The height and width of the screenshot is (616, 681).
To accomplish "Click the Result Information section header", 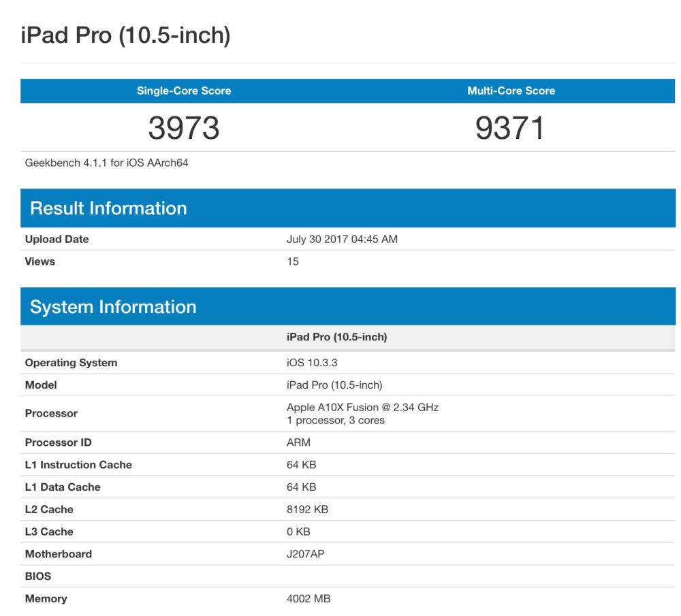I will (108, 208).
